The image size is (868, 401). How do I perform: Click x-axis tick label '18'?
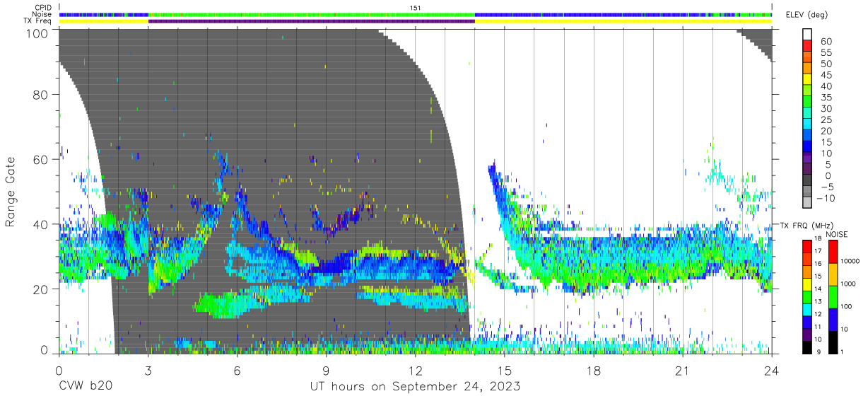click(594, 371)
